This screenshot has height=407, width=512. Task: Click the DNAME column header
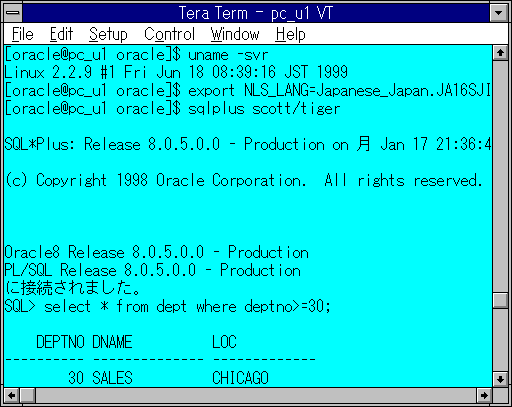click(112, 342)
